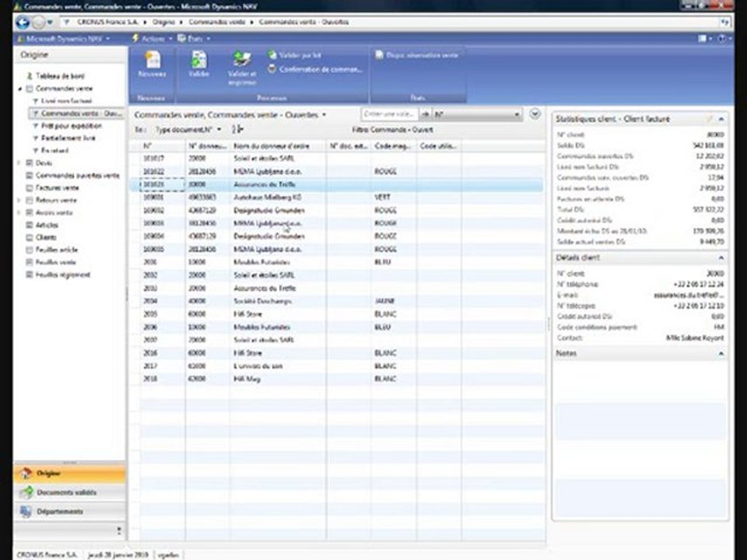Viewport: 747px width, 560px height.
Task: Click the sort order toggle icon
Action: tap(238, 130)
